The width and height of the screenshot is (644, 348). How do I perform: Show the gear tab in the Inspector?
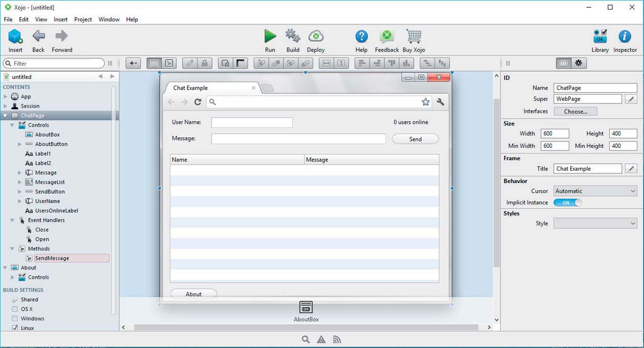[x=578, y=63]
